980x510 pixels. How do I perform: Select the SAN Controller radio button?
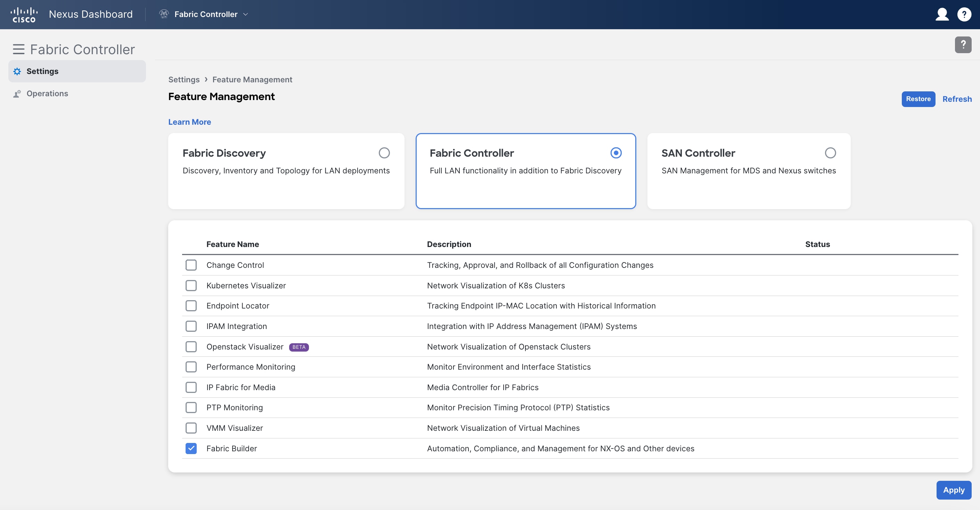click(x=830, y=153)
